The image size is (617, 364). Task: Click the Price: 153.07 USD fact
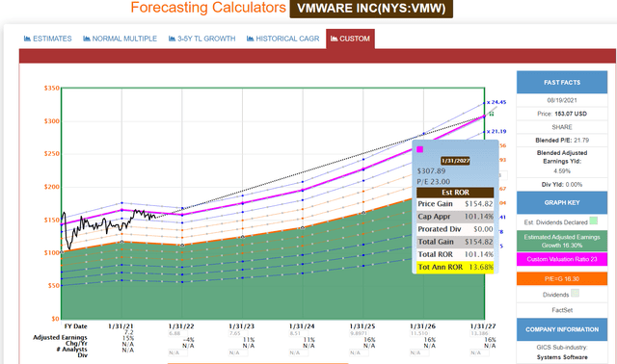[562, 114]
